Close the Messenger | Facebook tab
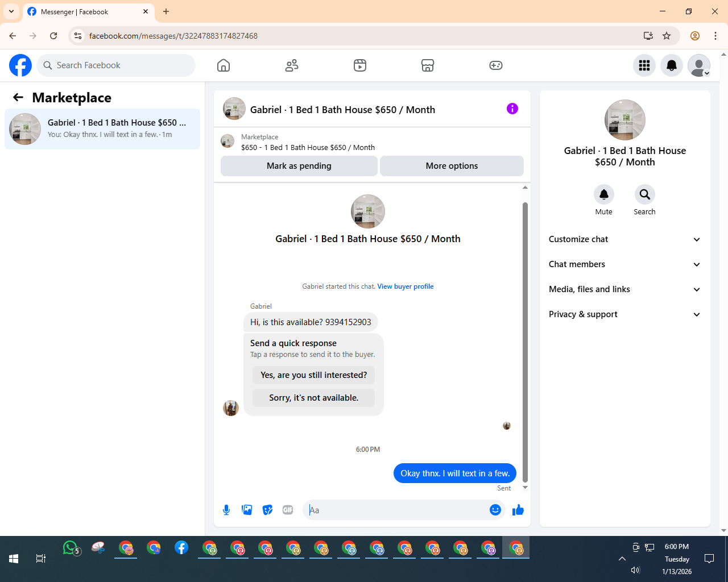 coord(146,11)
